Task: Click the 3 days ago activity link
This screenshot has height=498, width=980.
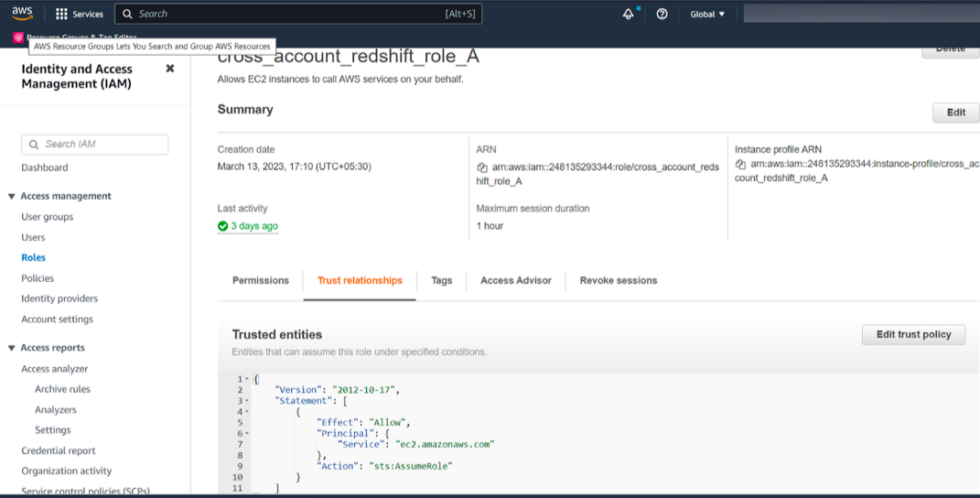Action: [x=254, y=226]
